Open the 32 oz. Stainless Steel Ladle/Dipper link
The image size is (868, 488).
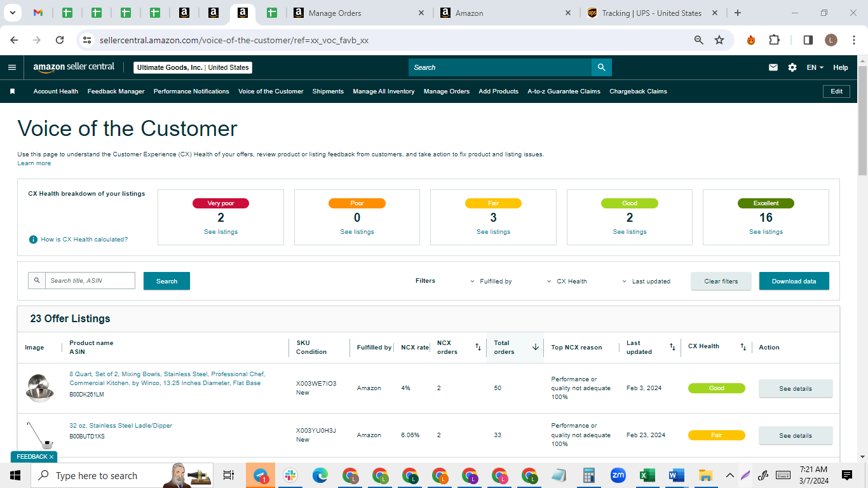point(121,426)
